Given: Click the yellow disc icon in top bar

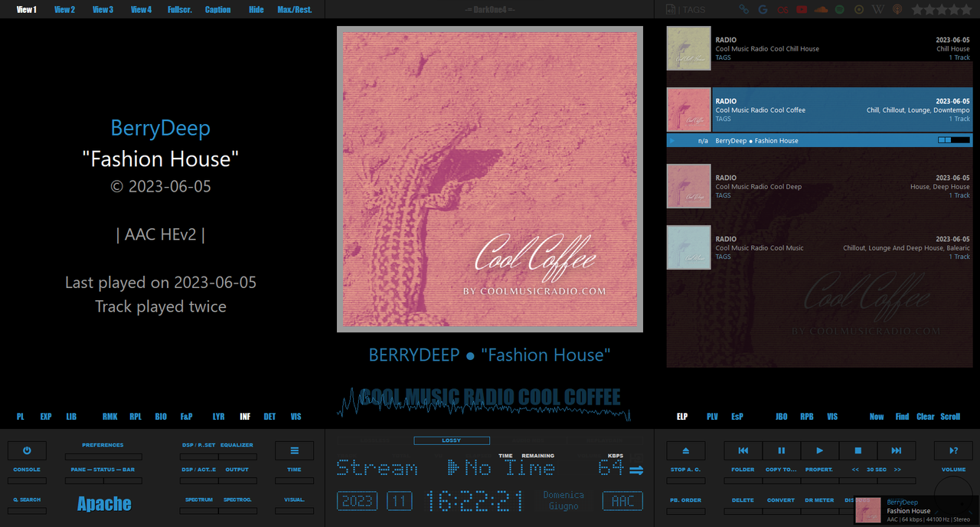Looking at the screenshot, I should tap(859, 9).
